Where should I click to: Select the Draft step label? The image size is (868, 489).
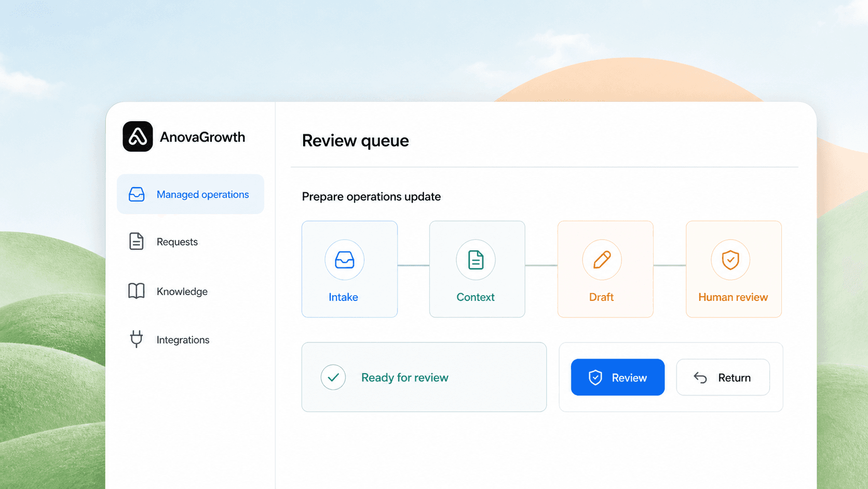point(601,297)
